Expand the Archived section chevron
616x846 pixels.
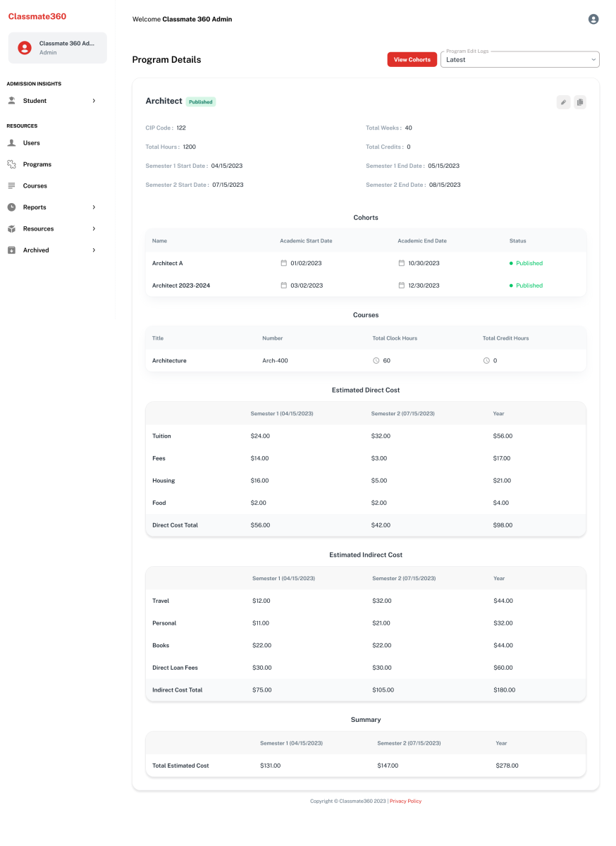pyautogui.click(x=94, y=250)
